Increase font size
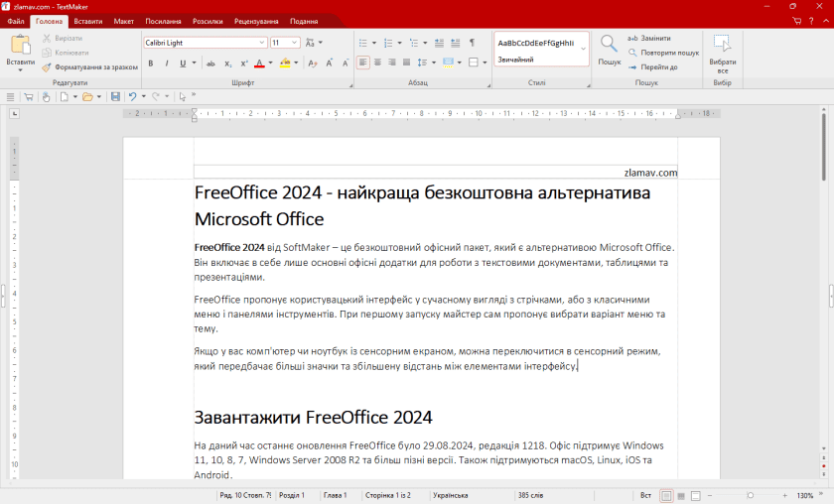The height and width of the screenshot is (504, 834). coord(330,63)
